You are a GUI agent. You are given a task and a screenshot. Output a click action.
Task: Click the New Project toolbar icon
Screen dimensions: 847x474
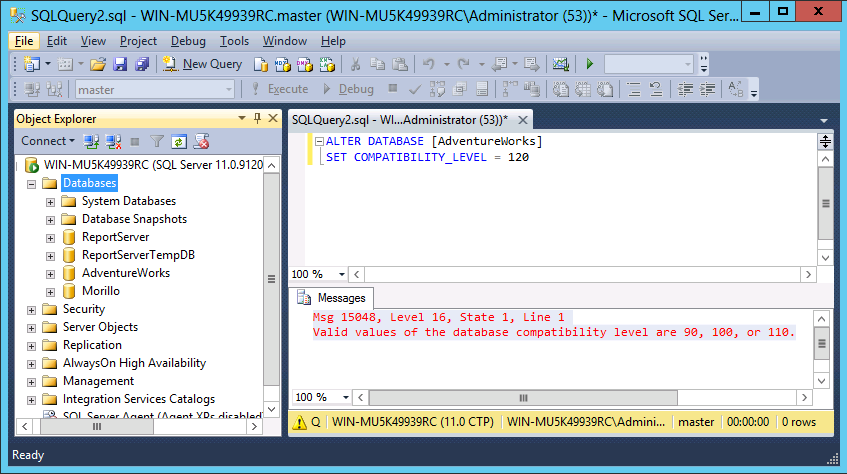[x=32, y=64]
